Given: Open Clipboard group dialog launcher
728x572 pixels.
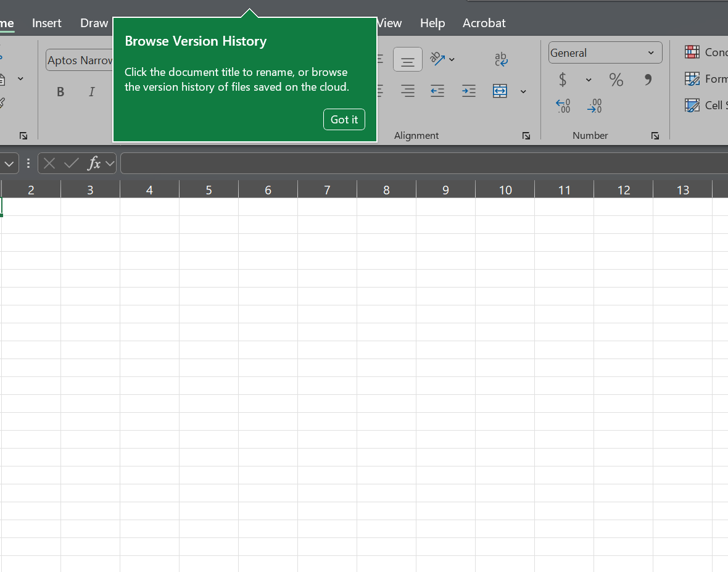Looking at the screenshot, I should [23, 136].
